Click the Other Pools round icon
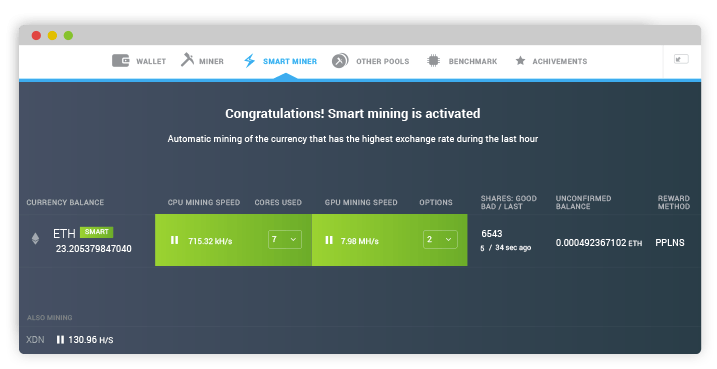Viewport: 717px width, 369px height. point(340,60)
